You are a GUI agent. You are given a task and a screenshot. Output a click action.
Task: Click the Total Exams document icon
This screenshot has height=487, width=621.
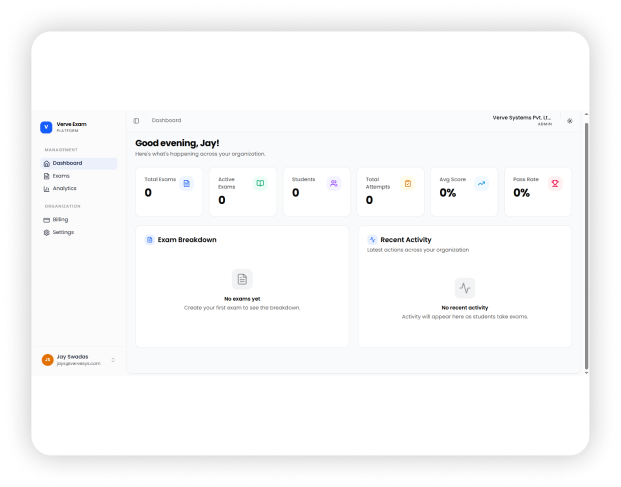point(186,184)
